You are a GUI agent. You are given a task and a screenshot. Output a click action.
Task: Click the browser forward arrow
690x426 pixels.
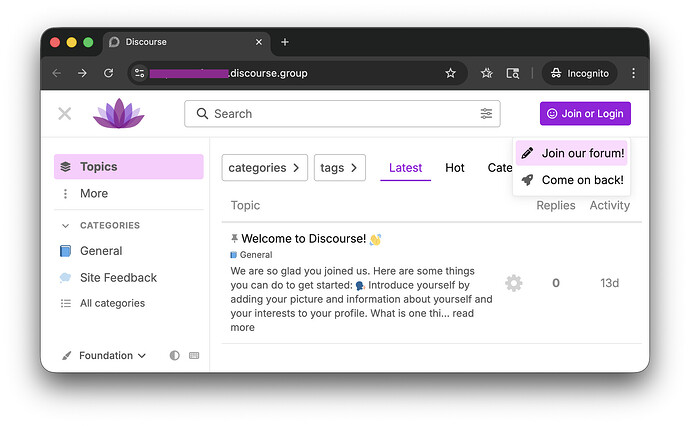pos(82,73)
